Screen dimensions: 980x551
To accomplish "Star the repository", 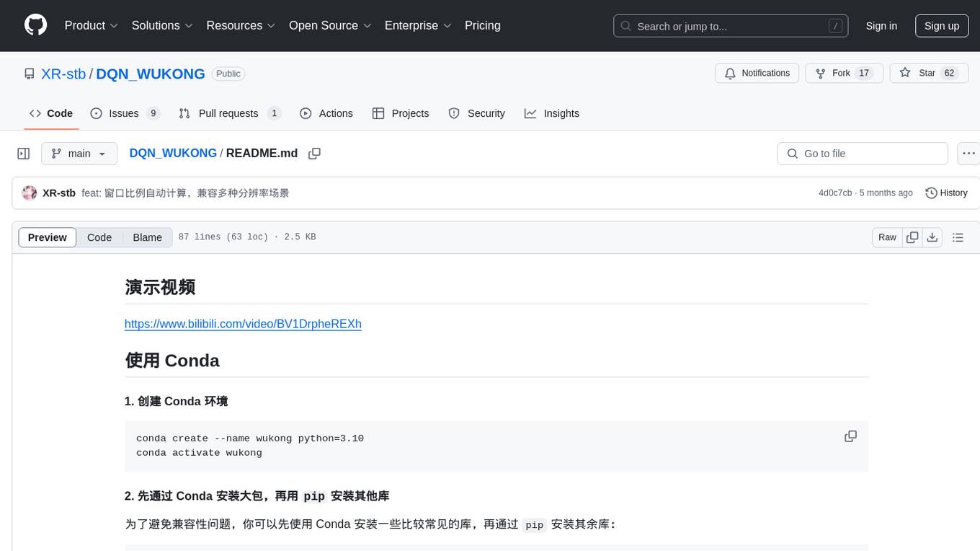I will (930, 74).
